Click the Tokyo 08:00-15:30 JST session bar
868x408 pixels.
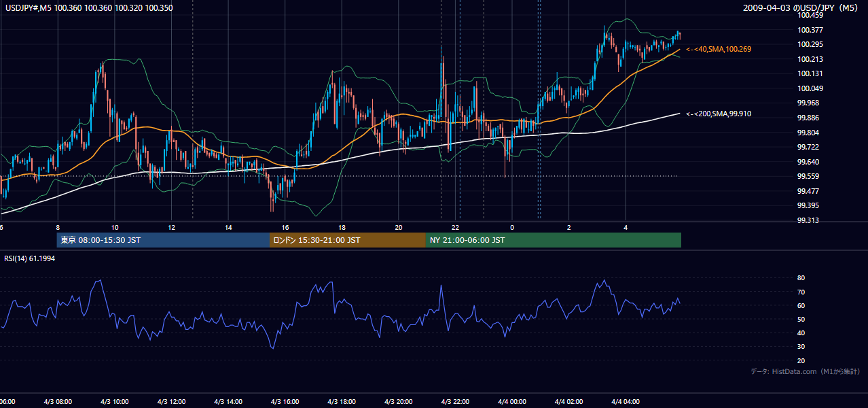(163, 240)
